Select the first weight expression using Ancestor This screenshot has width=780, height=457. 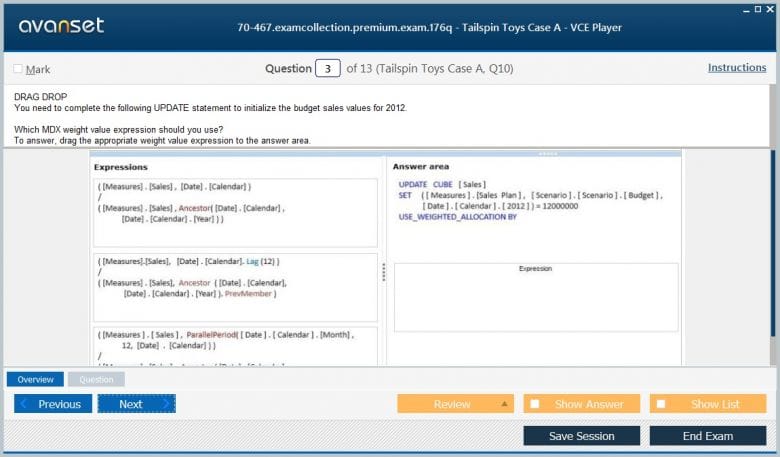point(235,213)
